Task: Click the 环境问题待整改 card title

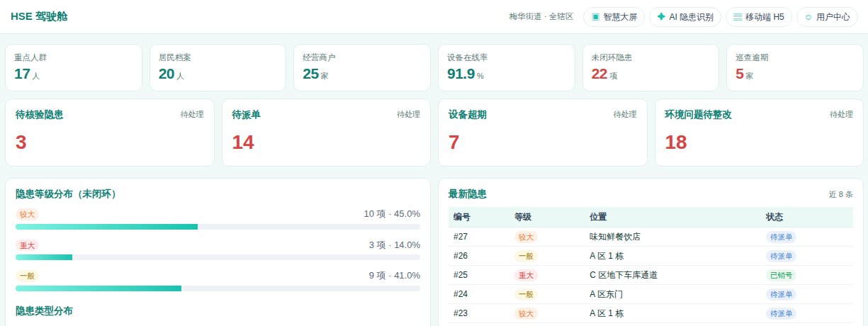Action: click(698, 115)
